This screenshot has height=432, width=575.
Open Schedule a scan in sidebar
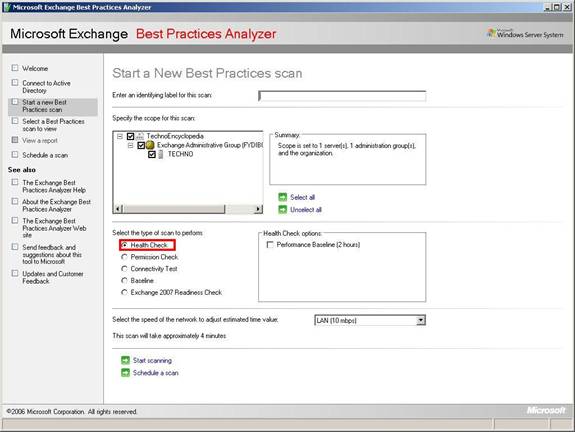45,155
